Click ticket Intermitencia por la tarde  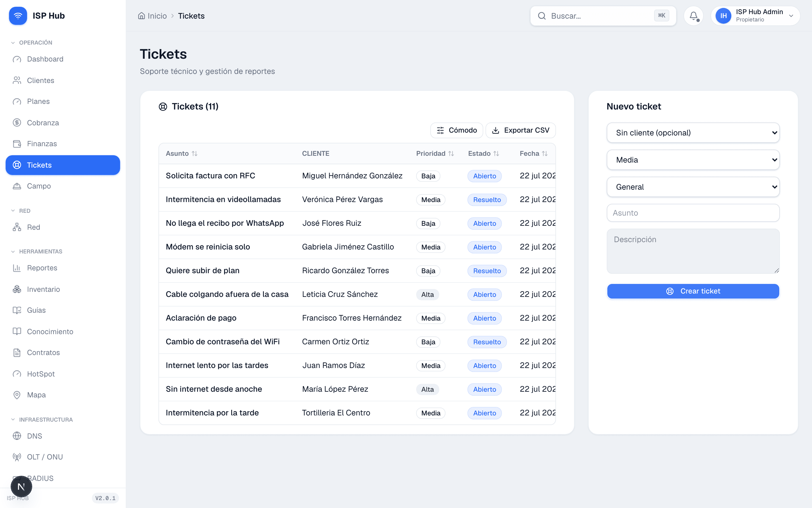coord(212,413)
